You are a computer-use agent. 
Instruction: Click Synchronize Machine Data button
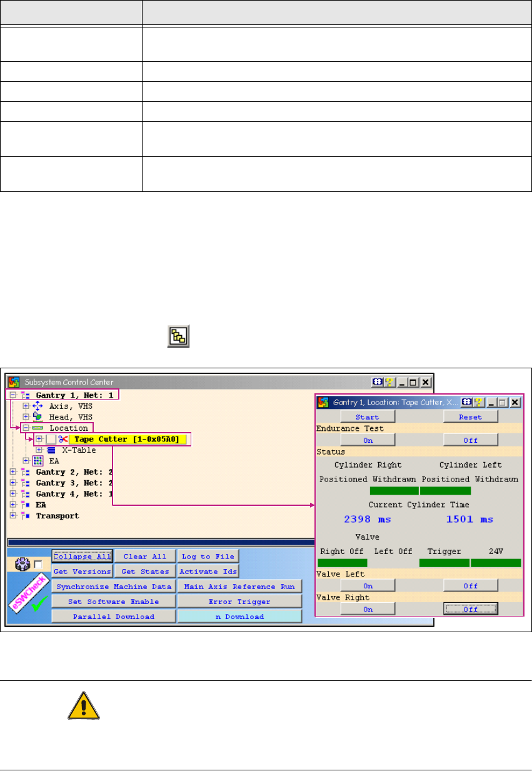[113, 587]
